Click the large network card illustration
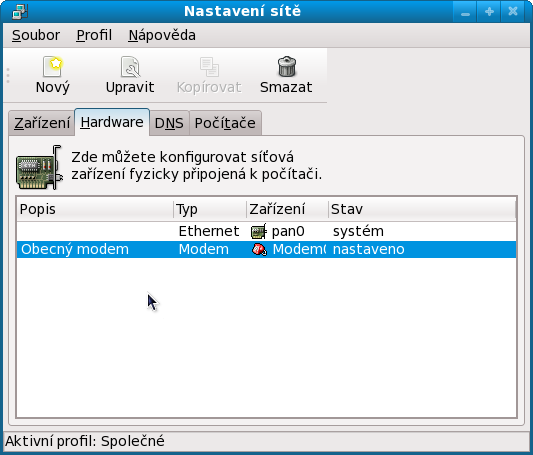 coord(39,168)
